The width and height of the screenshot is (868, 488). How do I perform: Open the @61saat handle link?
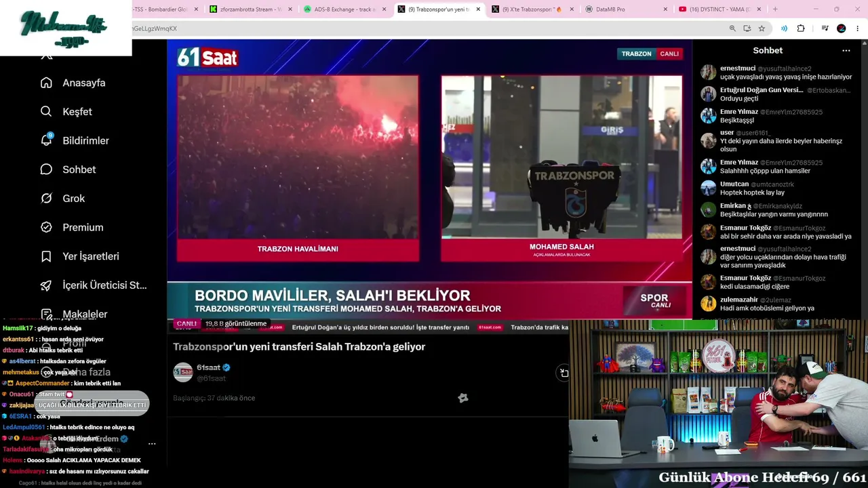click(x=211, y=378)
